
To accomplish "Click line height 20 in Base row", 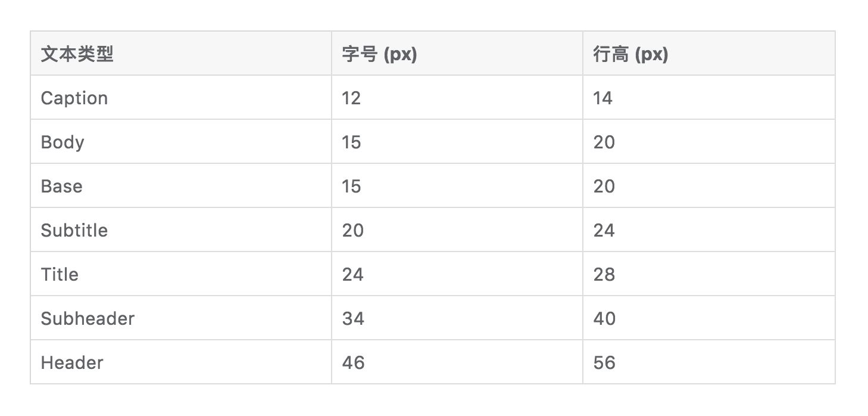I will [x=604, y=187].
